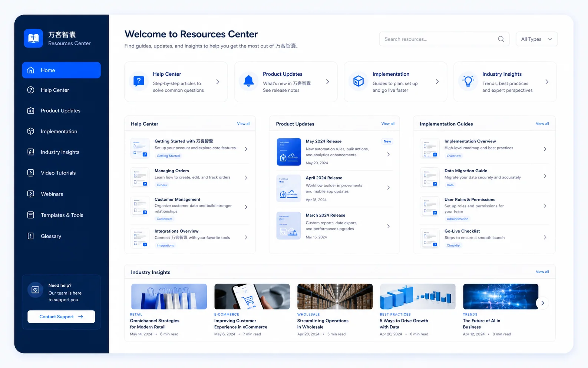This screenshot has height=368, width=588.
Task: Click the search magnifier icon
Action: (x=501, y=39)
